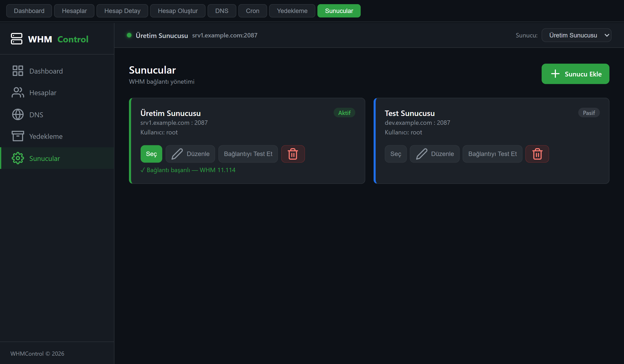Screen dimensions: 624x364
Task: Delete Üretim Sunucusu with trash icon
Action: [293, 154]
